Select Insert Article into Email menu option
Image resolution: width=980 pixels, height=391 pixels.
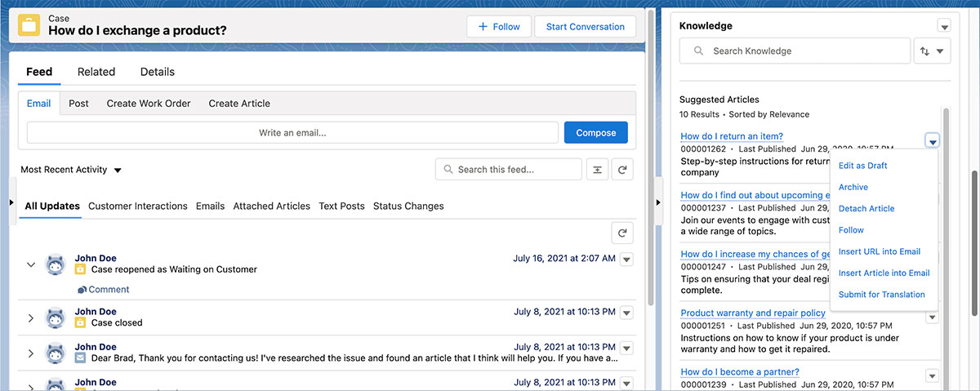[x=884, y=273]
